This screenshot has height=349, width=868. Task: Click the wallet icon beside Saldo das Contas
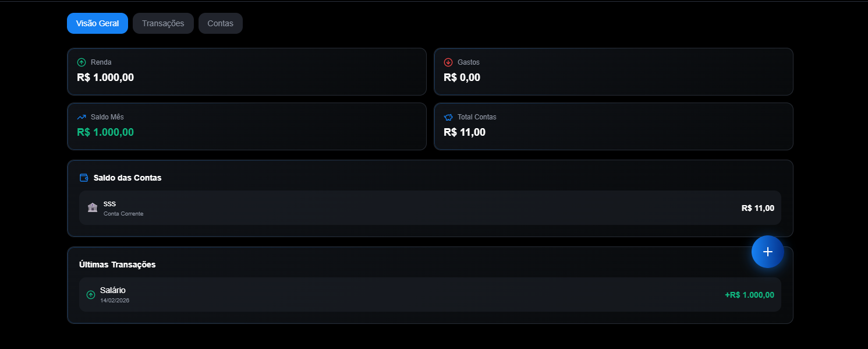(84, 178)
